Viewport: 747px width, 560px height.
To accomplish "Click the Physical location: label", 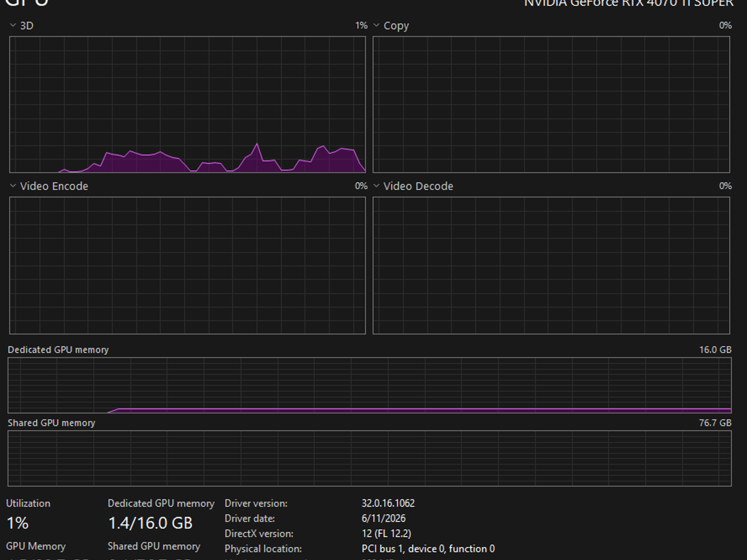I will tap(263, 549).
